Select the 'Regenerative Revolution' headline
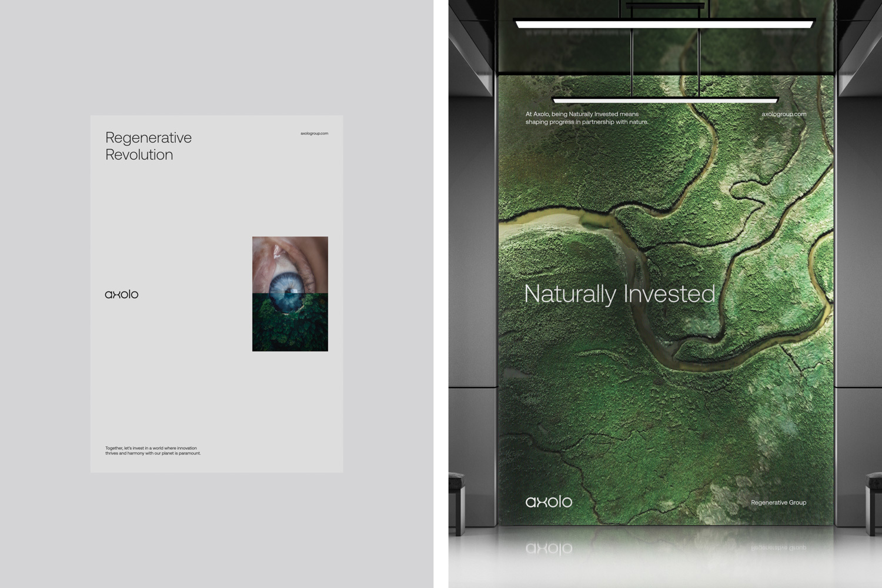The height and width of the screenshot is (588, 882). (x=148, y=146)
